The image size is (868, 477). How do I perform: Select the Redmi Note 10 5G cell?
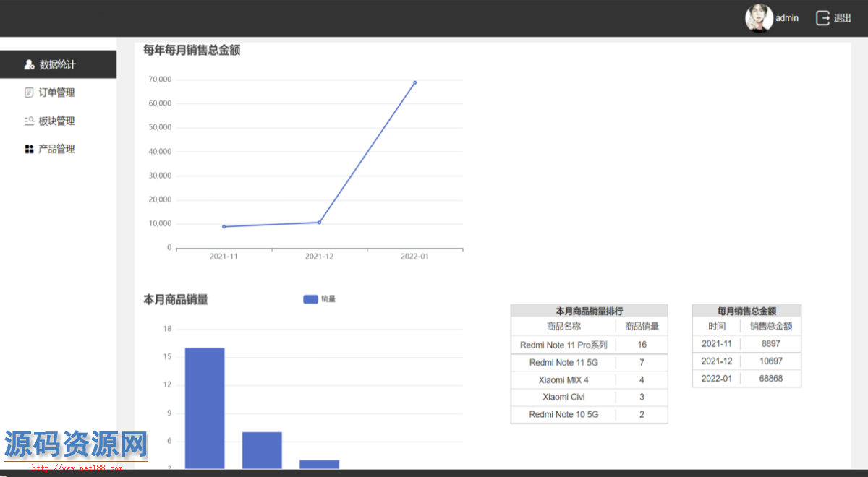tap(563, 414)
